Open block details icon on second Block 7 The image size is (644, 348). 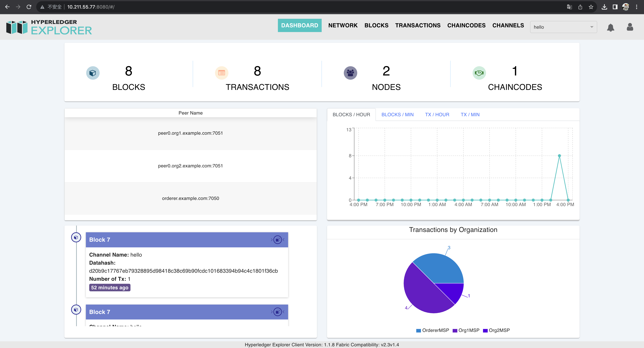point(278,312)
